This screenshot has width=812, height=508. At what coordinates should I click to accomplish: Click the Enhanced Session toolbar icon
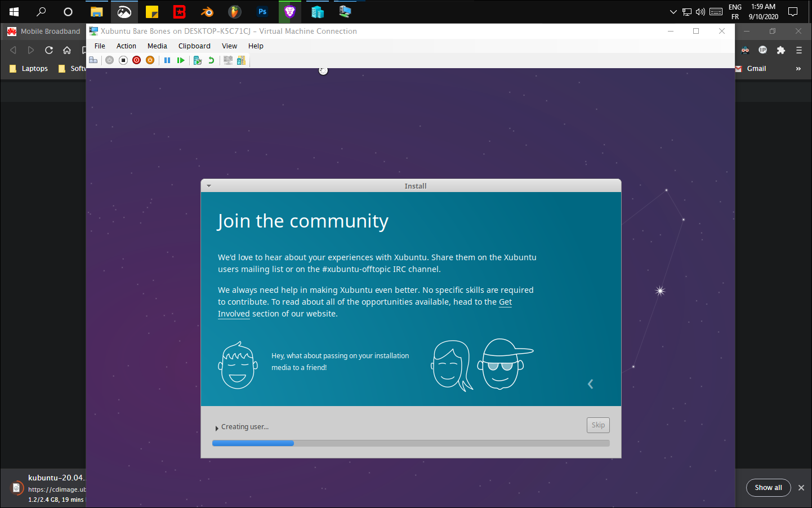(x=228, y=60)
